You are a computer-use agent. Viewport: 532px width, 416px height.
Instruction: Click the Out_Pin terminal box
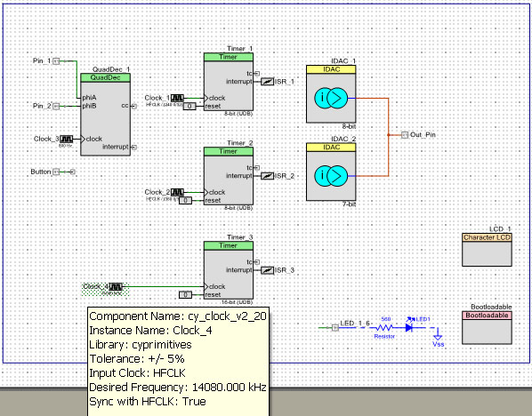[405, 135]
